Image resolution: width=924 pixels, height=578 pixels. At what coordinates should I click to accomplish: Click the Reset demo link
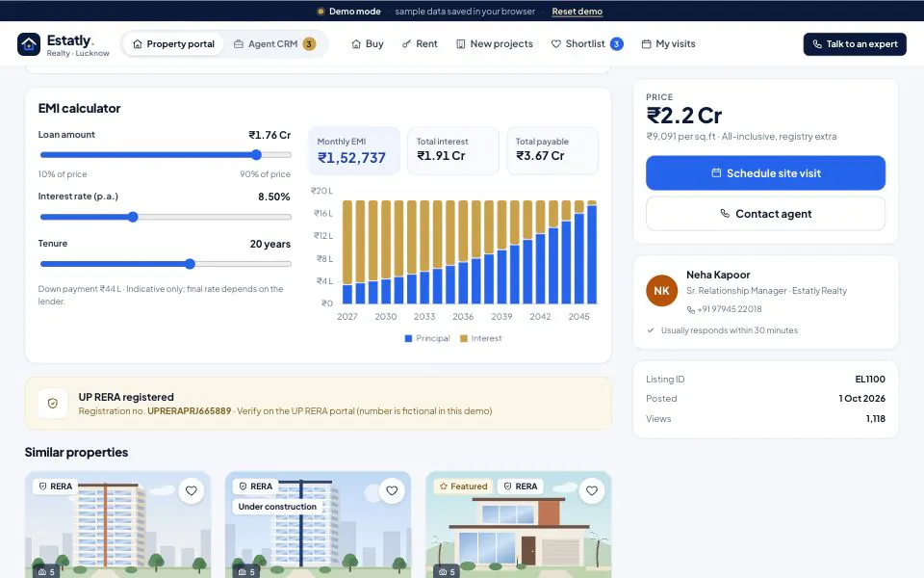[577, 12]
